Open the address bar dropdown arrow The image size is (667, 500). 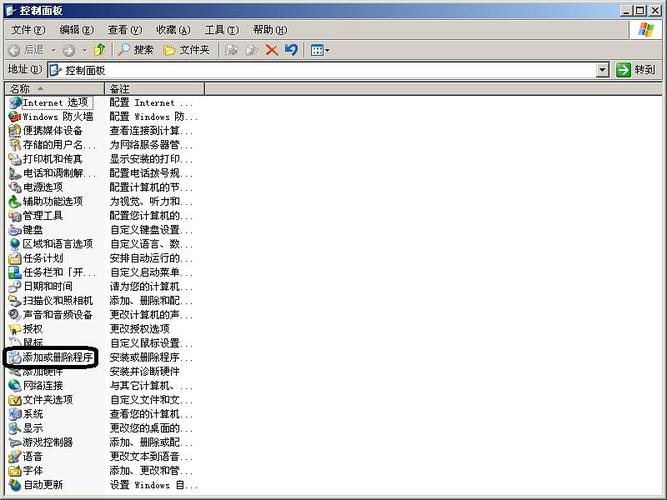(x=602, y=70)
